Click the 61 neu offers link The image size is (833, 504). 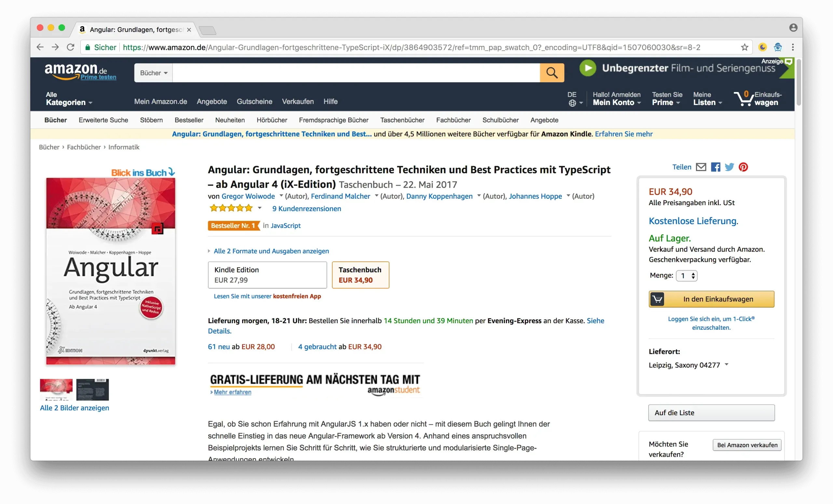click(219, 347)
